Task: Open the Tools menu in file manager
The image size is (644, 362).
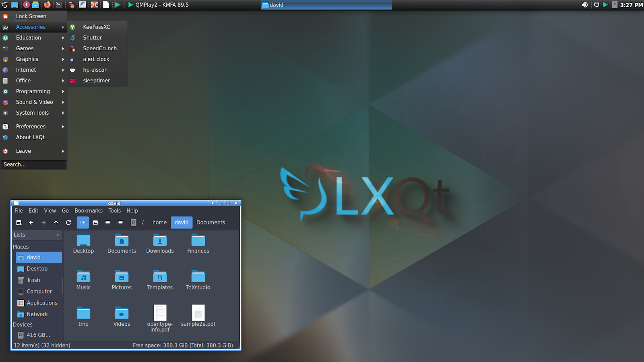Action: point(114,211)
